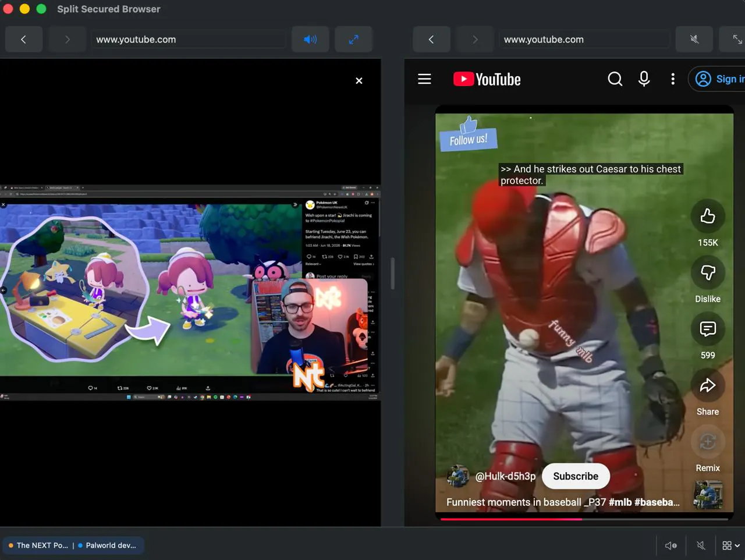This screenshot has height=560, width=745.
Task: Click the speaker-with-dot icon in bottom bar
Action: point(670,545)
